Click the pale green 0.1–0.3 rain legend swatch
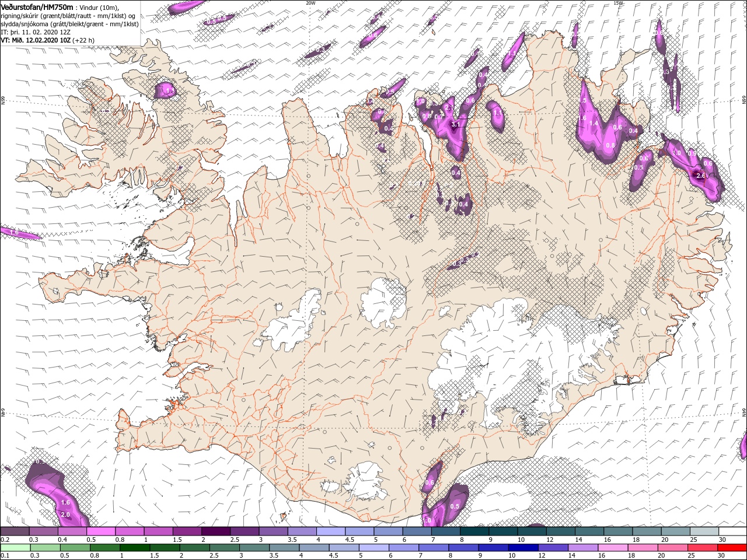This screenshot has height=560, width=747. tap(15, 548)
